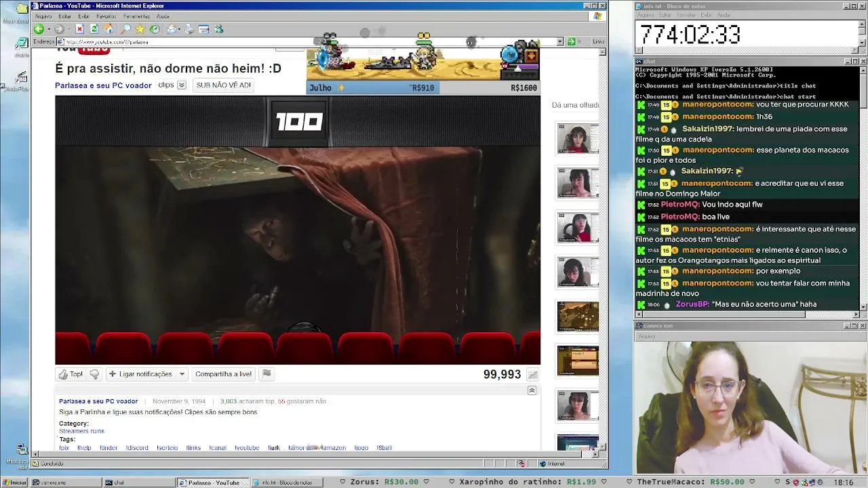The width and height of the screenshot is (868, 488).
Task: Open Arquivo menu in camera.exe window
Action: (x=646, y=336)
